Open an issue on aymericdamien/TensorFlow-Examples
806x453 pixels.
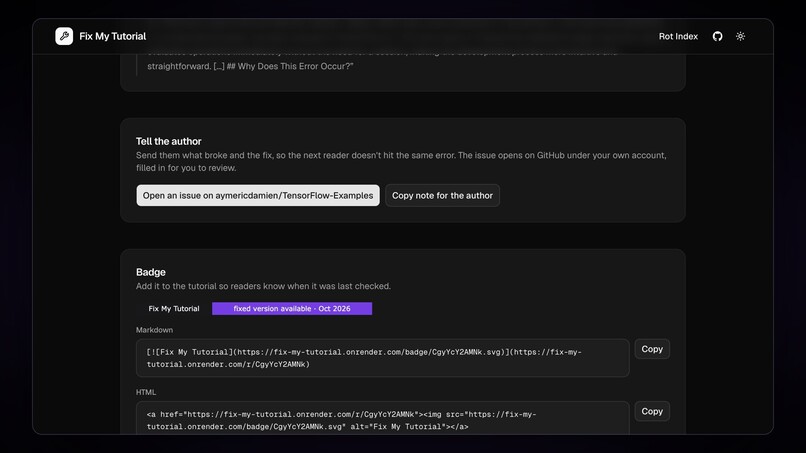click(258, 195)
